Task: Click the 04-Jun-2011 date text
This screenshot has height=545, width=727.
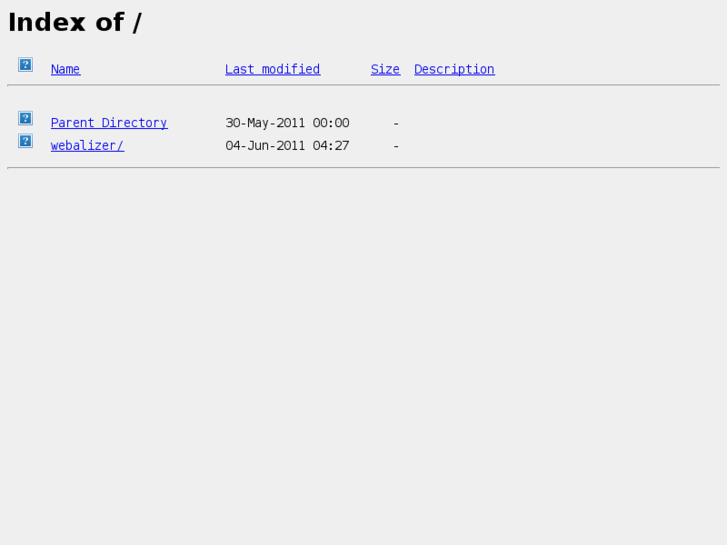Action: (x=265, y=146)
